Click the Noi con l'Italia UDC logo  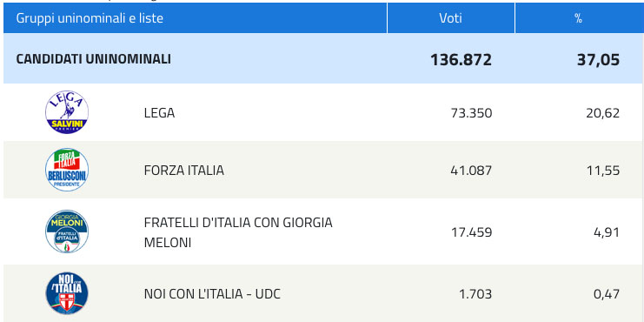67,293
